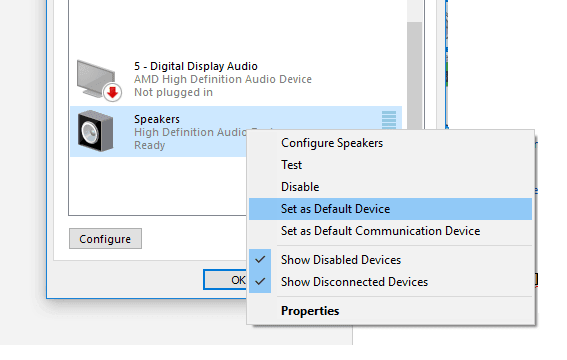Screen dimensions: 567x360
Task: Click the OK button
Action: [x=226, y=279]
